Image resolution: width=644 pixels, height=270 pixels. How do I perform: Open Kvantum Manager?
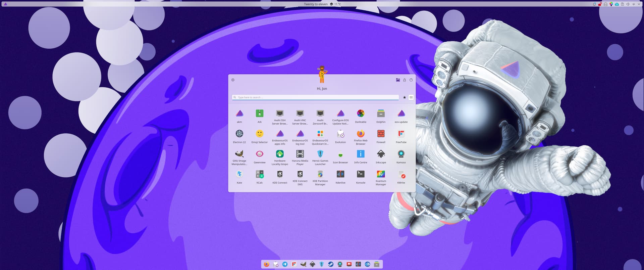point(381,178)
